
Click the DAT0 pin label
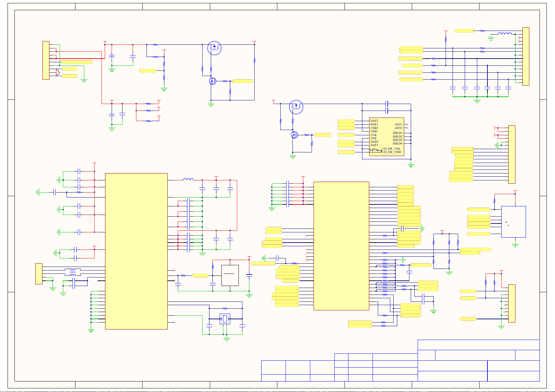coord(374,142)
